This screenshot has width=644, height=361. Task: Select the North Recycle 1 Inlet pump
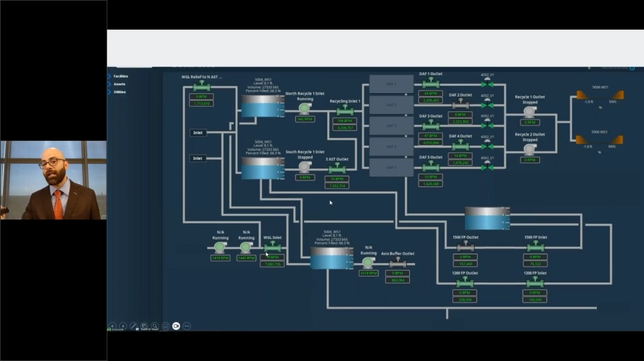point(305,108)
